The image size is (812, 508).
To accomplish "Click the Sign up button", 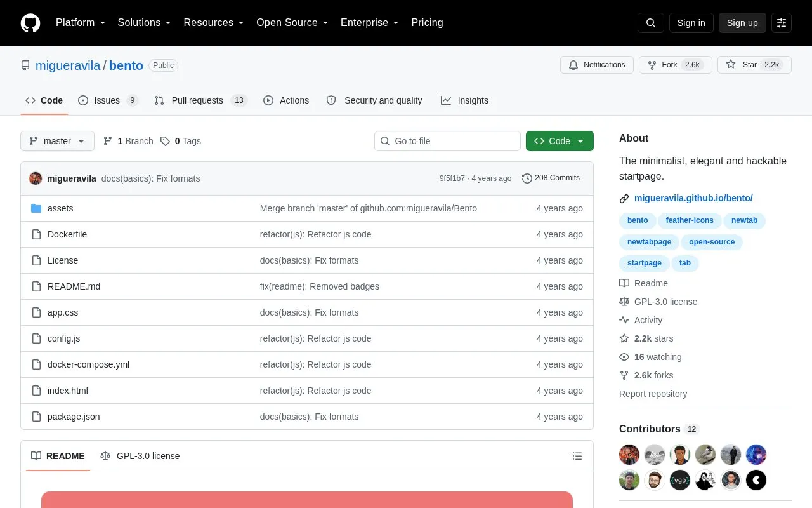I will (x=742, y=23).
